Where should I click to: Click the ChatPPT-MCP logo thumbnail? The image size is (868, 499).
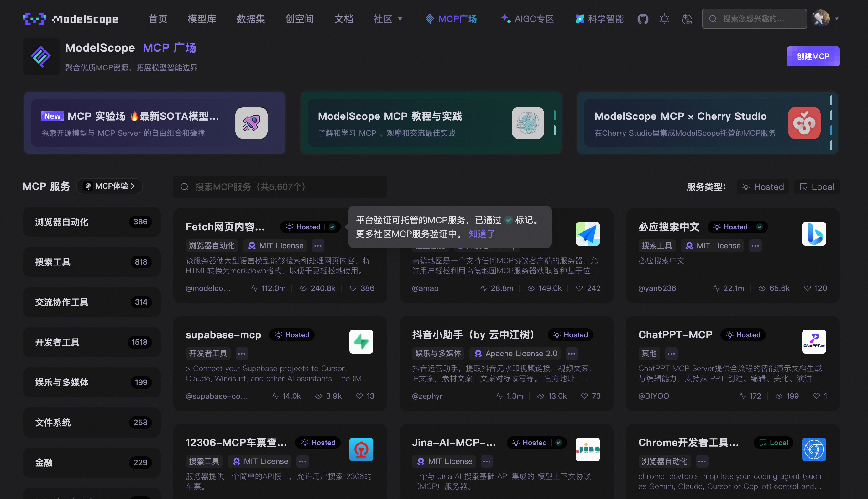[813, 341]
